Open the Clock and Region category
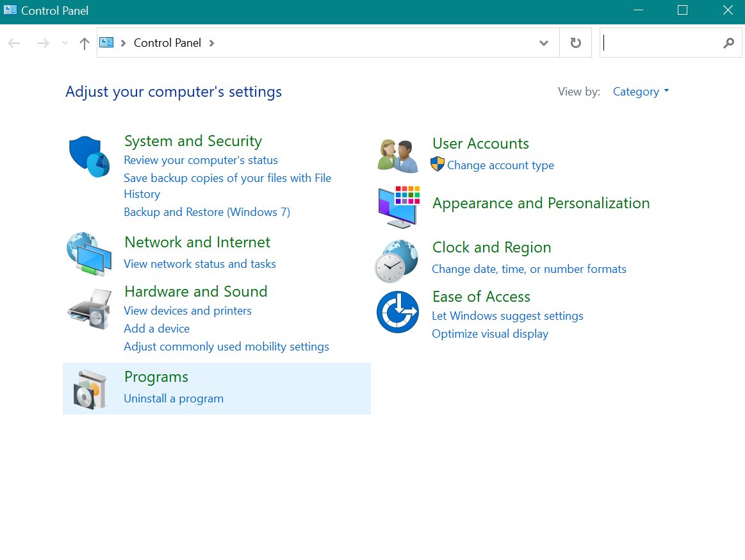Viewport: 745px width, 560px height. (491, 247)
